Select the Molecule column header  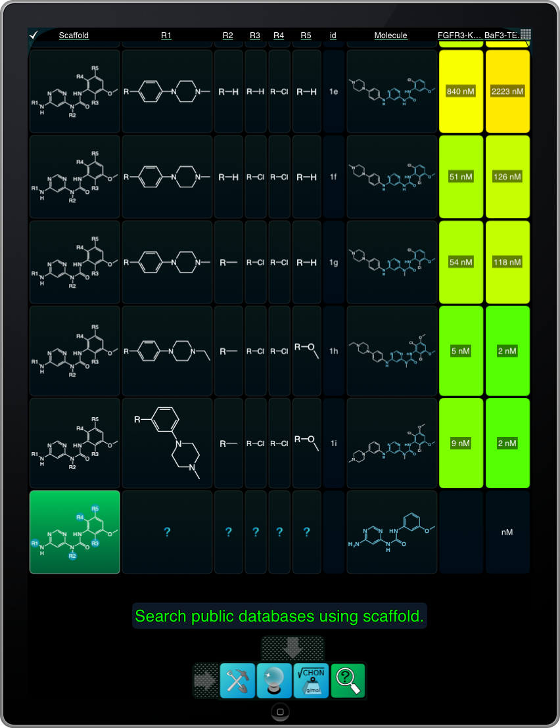pyautogui.click(x=391, y=35)
